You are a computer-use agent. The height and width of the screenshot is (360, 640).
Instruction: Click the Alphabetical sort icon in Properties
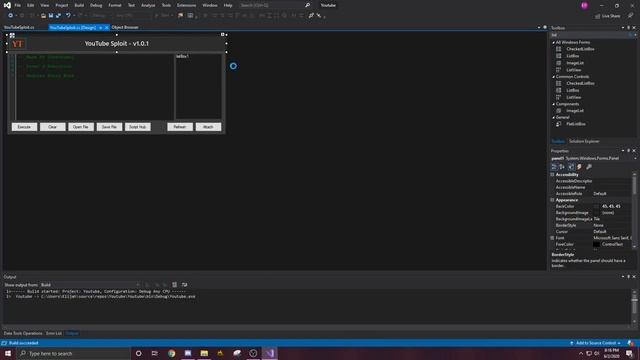(x=562, y=167)
